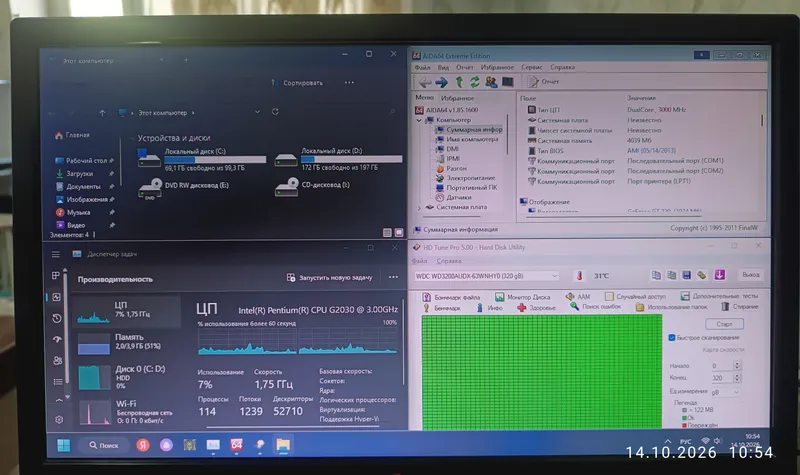The height and width of the screenshot is (475, 800).
Task: Click the Начало stepper in HD Tune
Action: (x=736, y=366)
